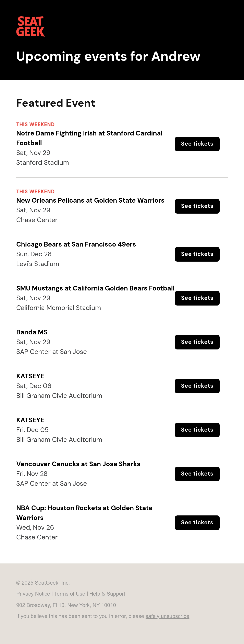Screen dimensions: 244x644
Task: See tickets for Bears at 49ers
Action: pos(197,254)
